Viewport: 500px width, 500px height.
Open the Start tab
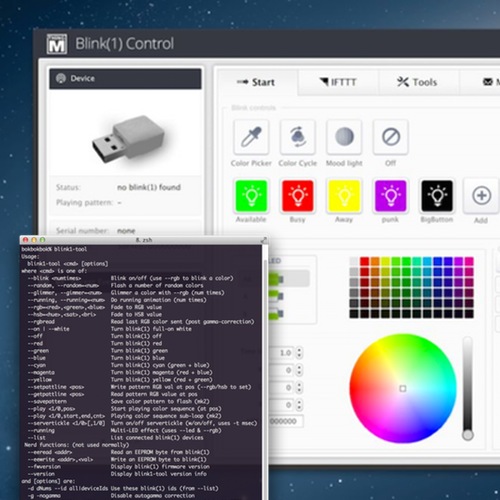coord(256,82)
